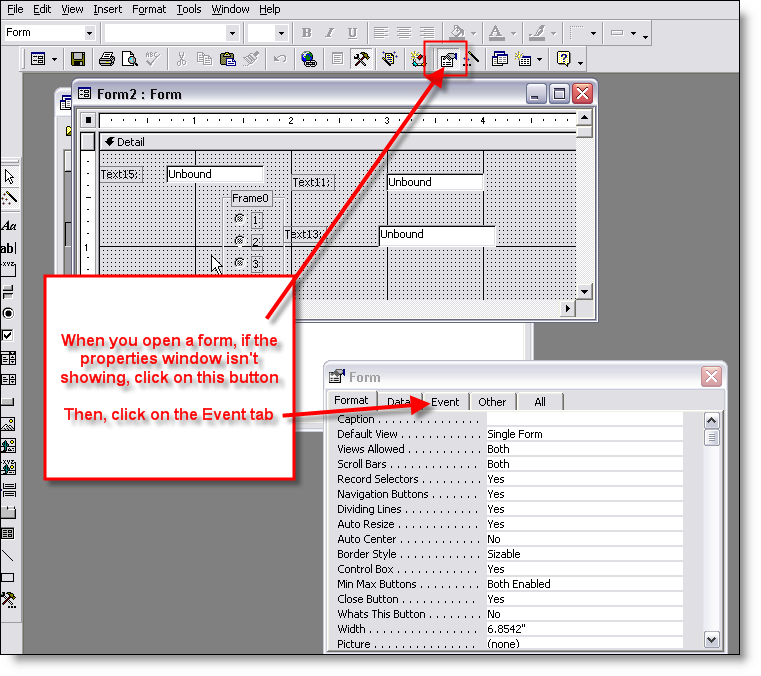Click the Copy icon
This screenshot has width=761, height=676.
click(204, 59)
